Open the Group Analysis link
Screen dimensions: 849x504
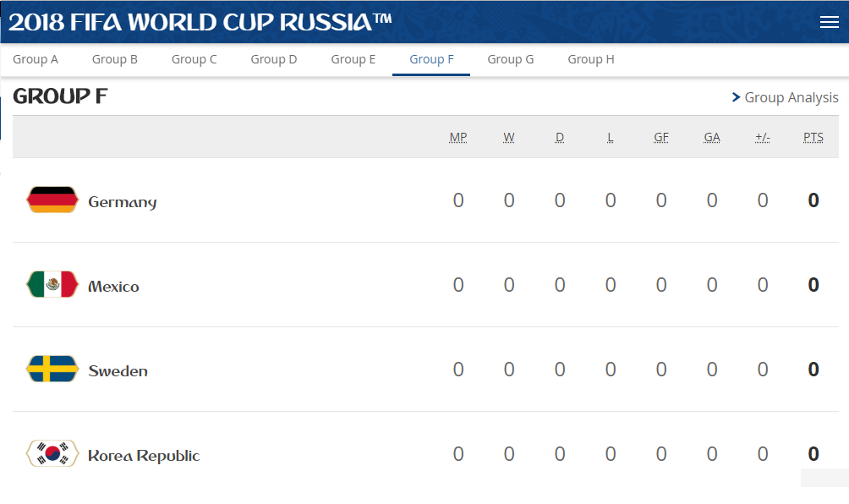coord(791,97)
